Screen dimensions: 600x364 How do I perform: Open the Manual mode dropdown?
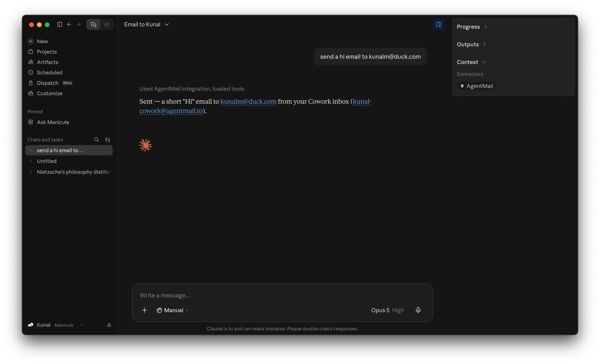173,310
